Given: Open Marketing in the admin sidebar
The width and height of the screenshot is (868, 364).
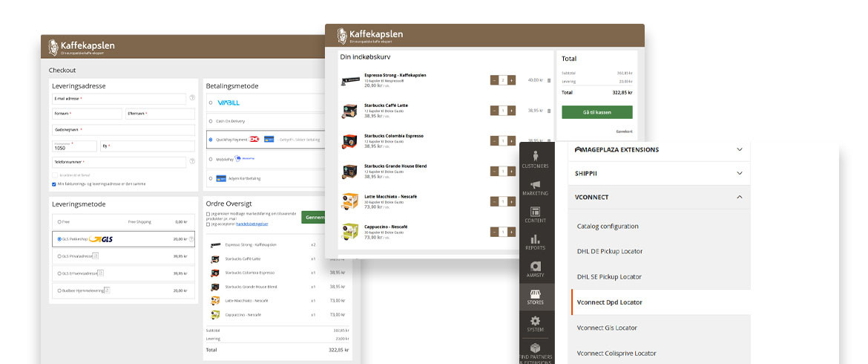Looking at the screenshot, I should click(536, 188).
